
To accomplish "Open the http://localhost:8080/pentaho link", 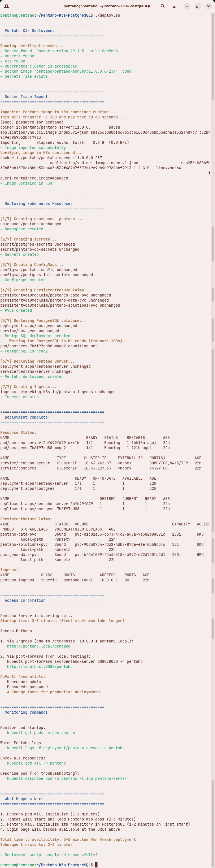I will point(40,666).
